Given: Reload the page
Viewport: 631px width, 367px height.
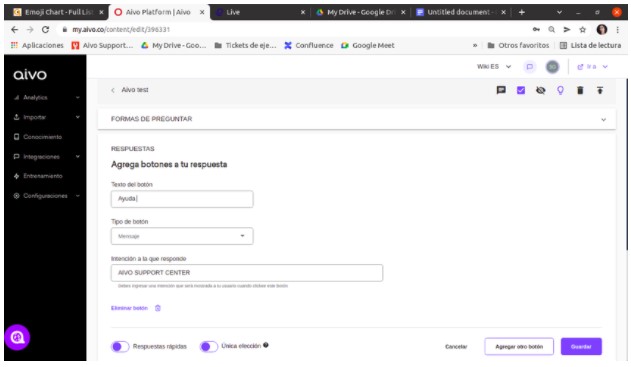Looking at the screenshot, I should coord(45,29).
